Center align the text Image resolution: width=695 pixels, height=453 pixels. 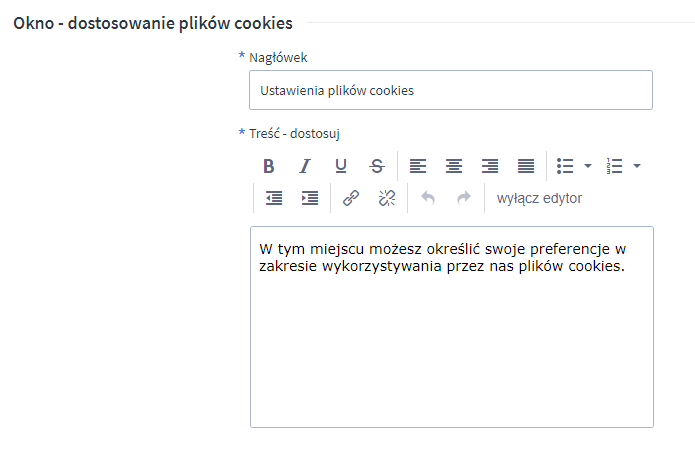pyautogui.click(x=454, y=166)
